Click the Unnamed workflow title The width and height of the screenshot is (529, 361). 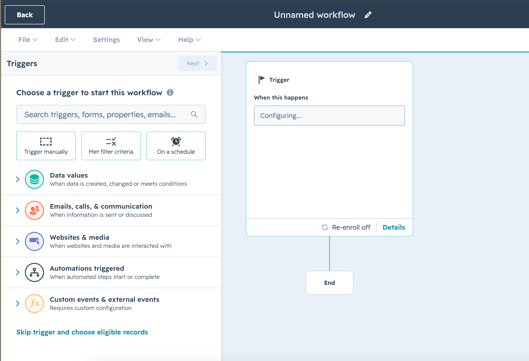point(314,15)
